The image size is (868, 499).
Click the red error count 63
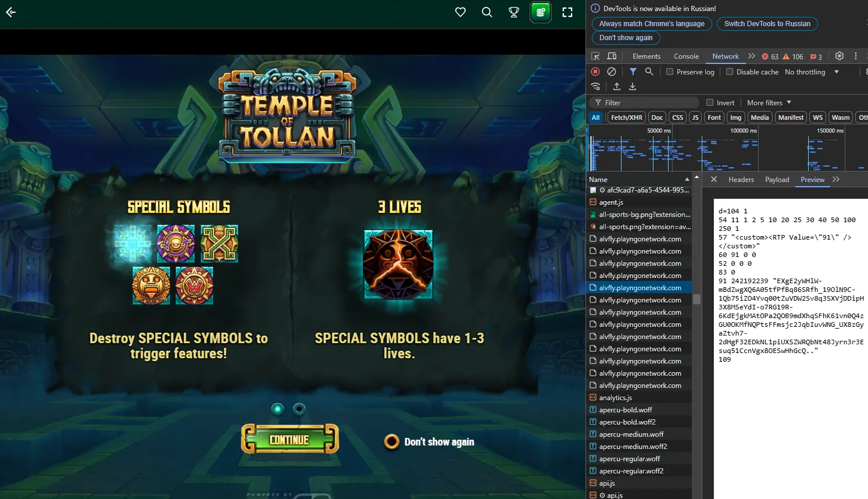770,57
